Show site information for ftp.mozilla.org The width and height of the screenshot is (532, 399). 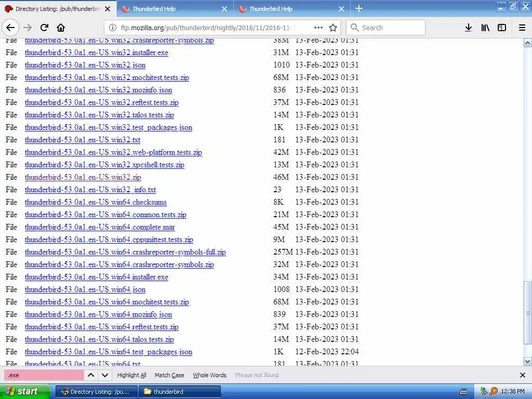click(x=113, y=28)
